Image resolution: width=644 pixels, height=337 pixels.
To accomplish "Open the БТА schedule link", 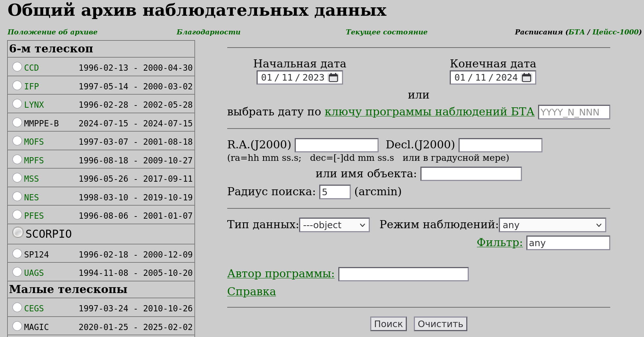I will tap(577, 32).
